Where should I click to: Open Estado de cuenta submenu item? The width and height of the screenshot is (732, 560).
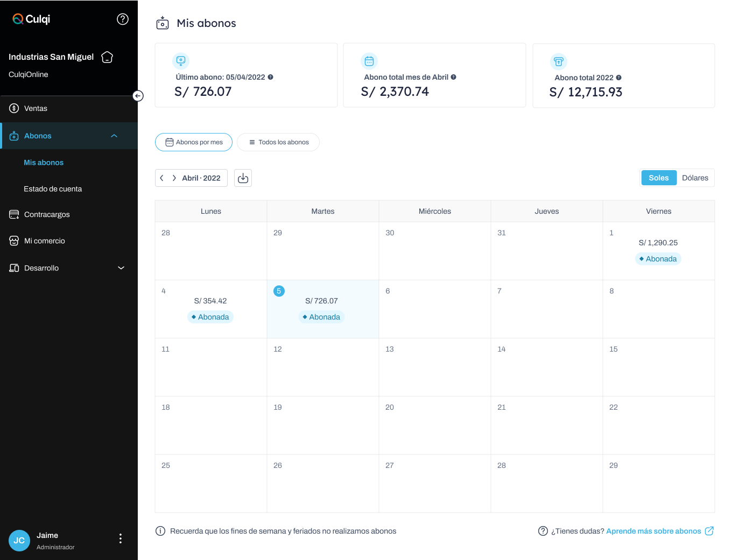(53, 189)
